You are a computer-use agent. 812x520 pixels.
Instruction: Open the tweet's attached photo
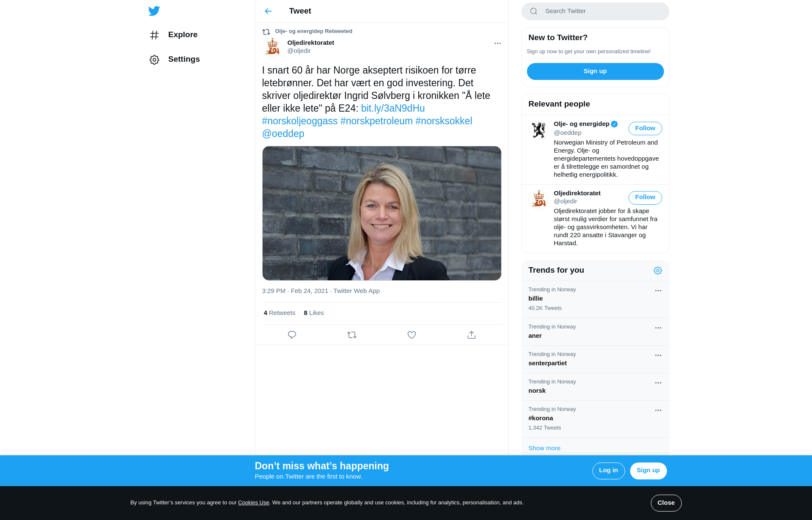click(x=381, y=213)
